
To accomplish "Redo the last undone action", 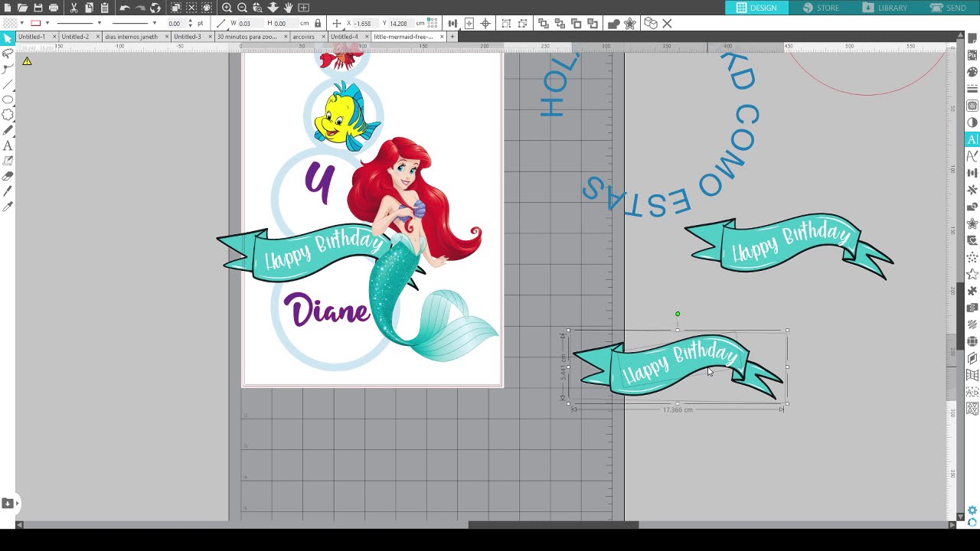I will pos(141,8).
